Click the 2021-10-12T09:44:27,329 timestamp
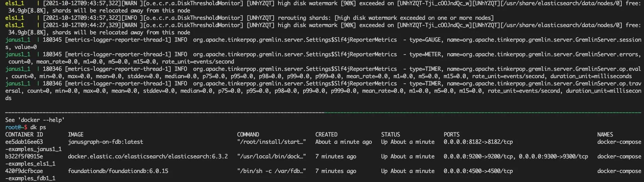This screenshot has height=182, width=644. (82, 25)
